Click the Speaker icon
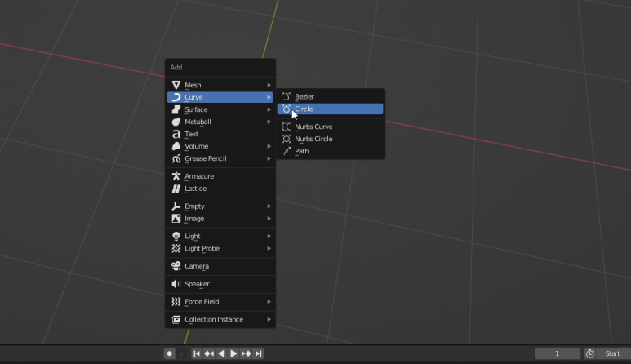 (176, 284)
